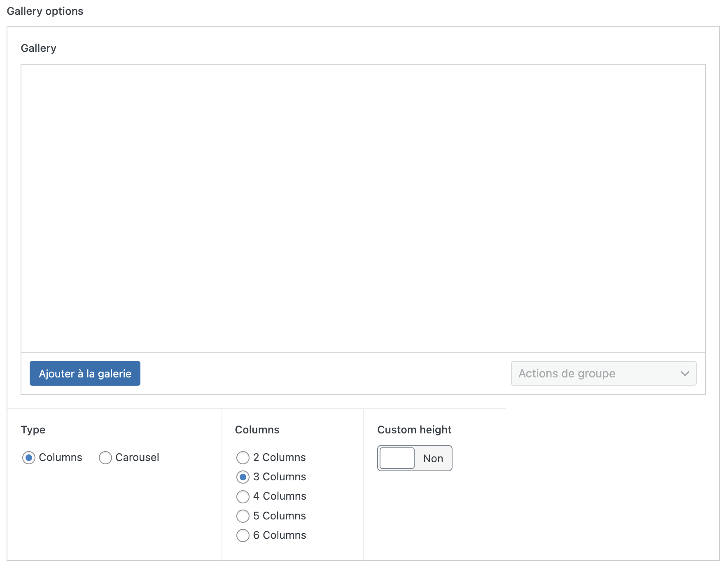Click the white knob of Custom height switch
This screenshot has height=568, width=728.
pos(397,458)
